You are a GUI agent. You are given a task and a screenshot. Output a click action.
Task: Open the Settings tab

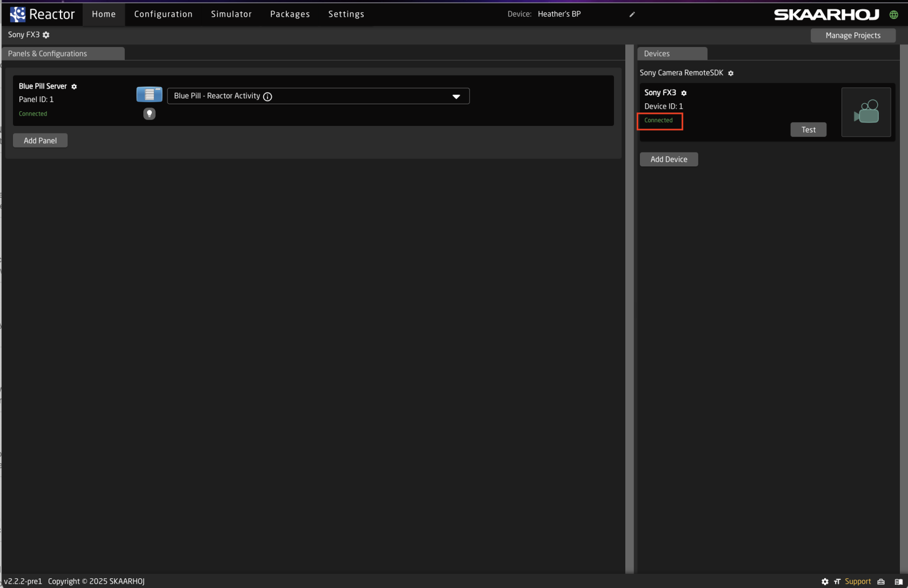point(346,14)
